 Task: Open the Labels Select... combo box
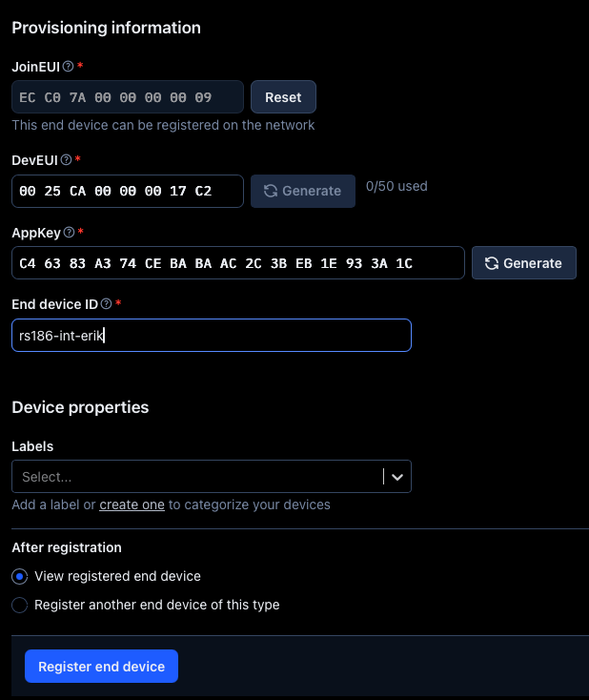click(x=195, y=476)
